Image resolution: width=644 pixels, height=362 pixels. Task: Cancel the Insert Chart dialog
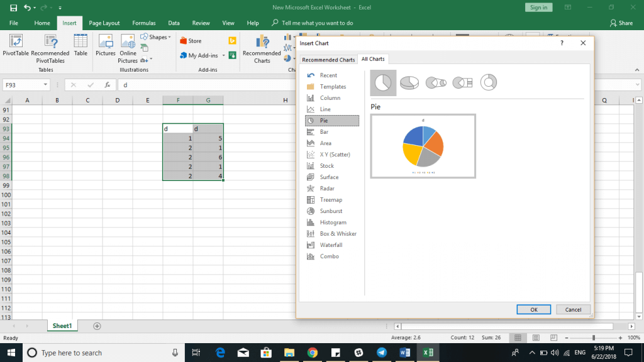click(572, 309)
